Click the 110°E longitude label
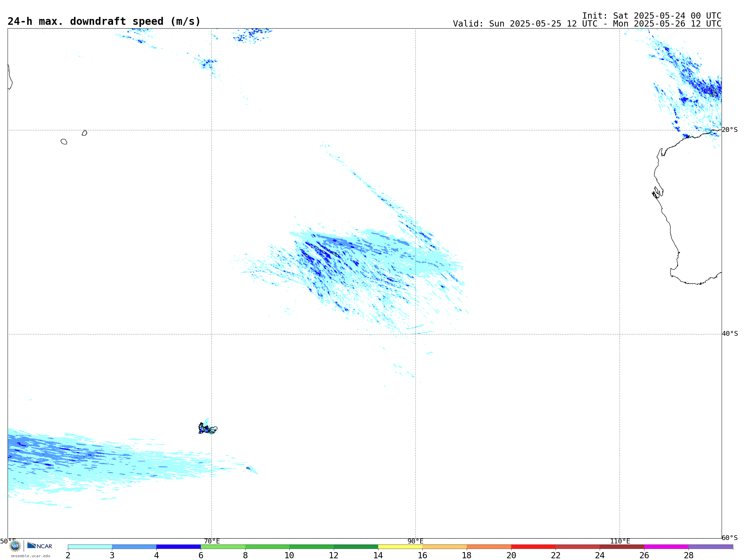Viewport: 744px width, 560px height. (620, 541)
